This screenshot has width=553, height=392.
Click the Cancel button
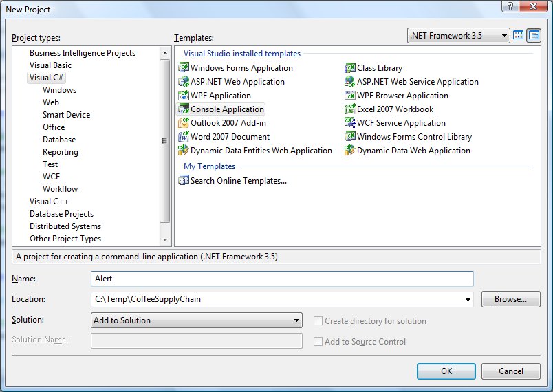(510, 371)
